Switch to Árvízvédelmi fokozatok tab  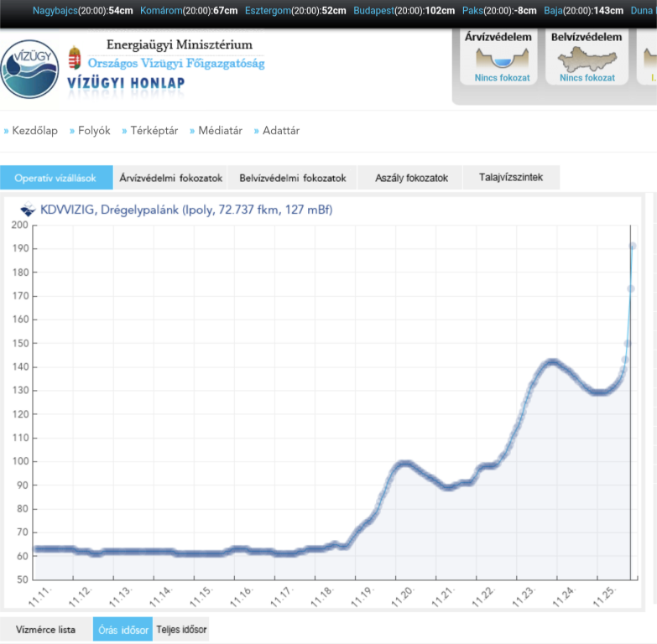(x=170, y=178)
